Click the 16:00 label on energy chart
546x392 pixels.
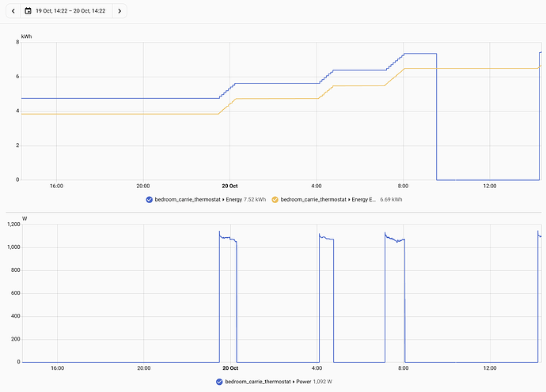pos(56,186)
